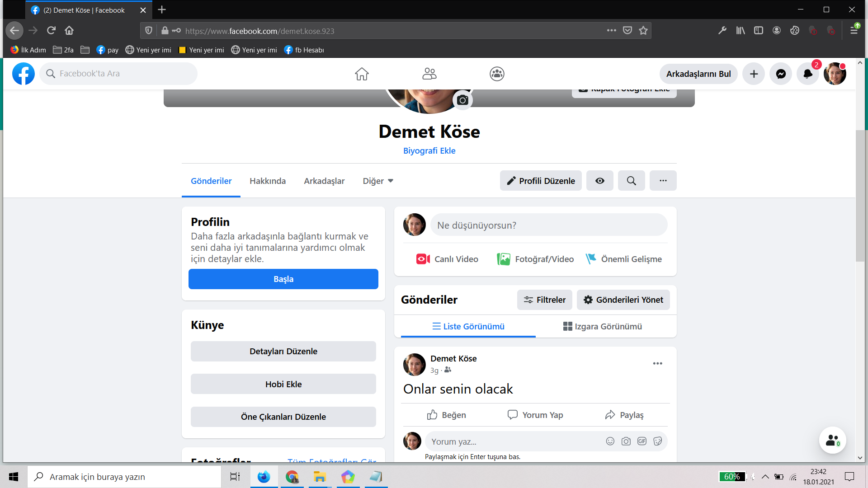Open Firefox page actions ellipsis

[612, 31]
